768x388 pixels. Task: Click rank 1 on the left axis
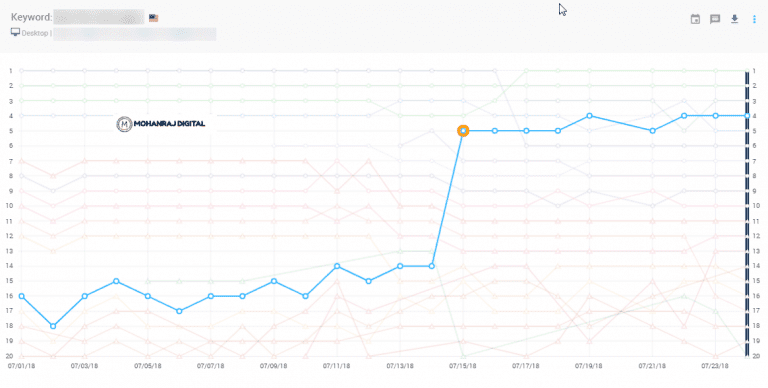pos(10,71)
